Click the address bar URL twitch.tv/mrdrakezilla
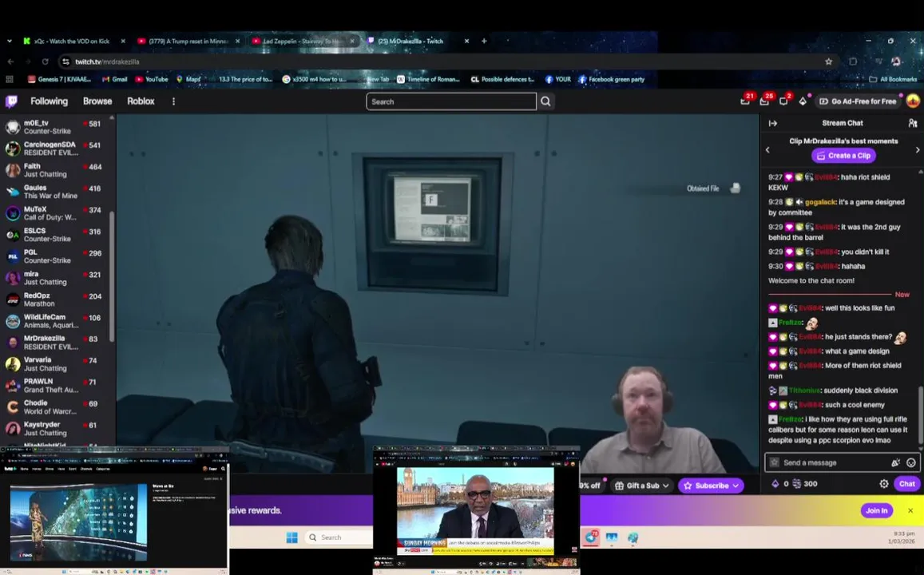924x575 pixels. (107, 61)
